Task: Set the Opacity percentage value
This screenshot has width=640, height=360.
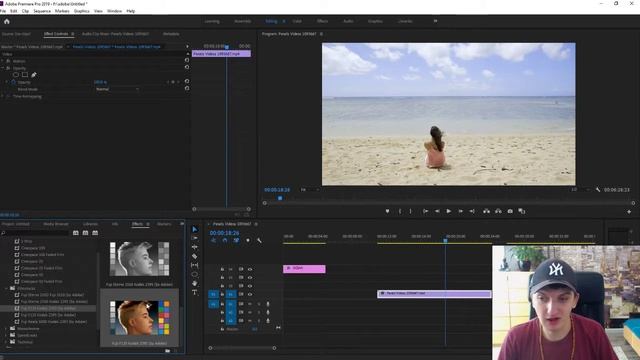Action: pos(100,82)
